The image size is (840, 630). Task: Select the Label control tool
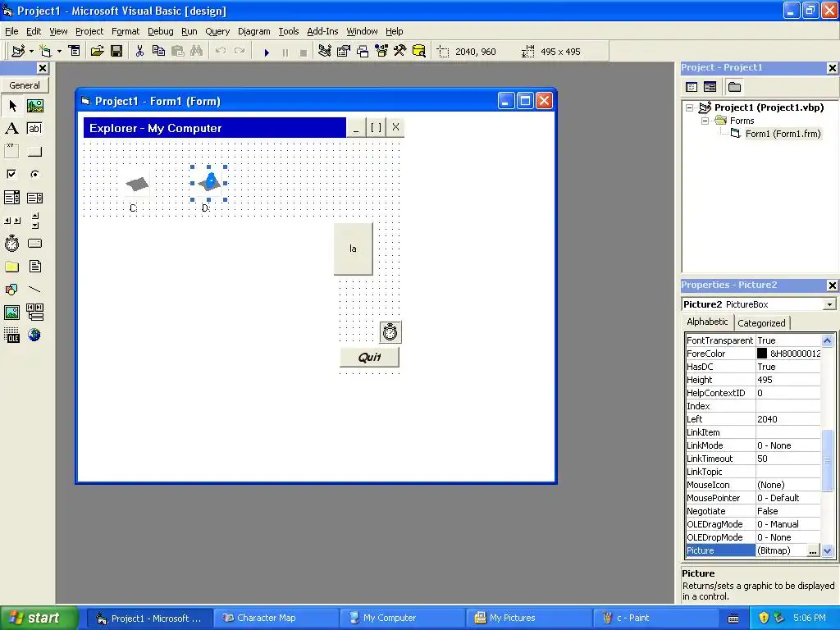(x=11, y=129)
